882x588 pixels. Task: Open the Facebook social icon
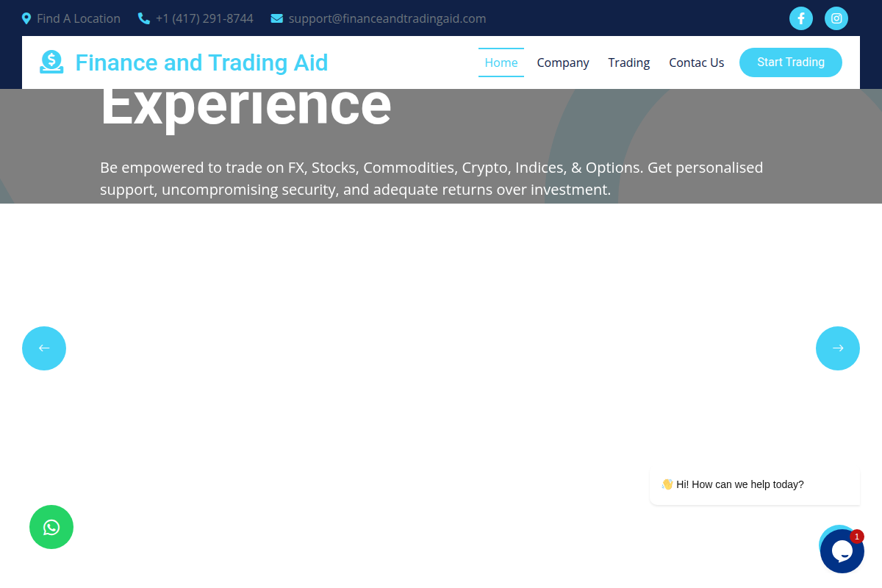[801, 18]
